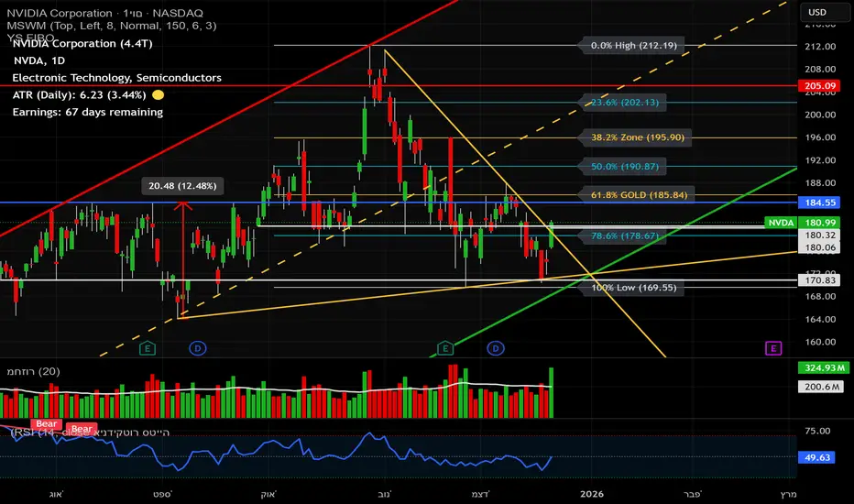Click the leftmost Bear divergence label
Screen dimensions: 854x504
(47, 423)
